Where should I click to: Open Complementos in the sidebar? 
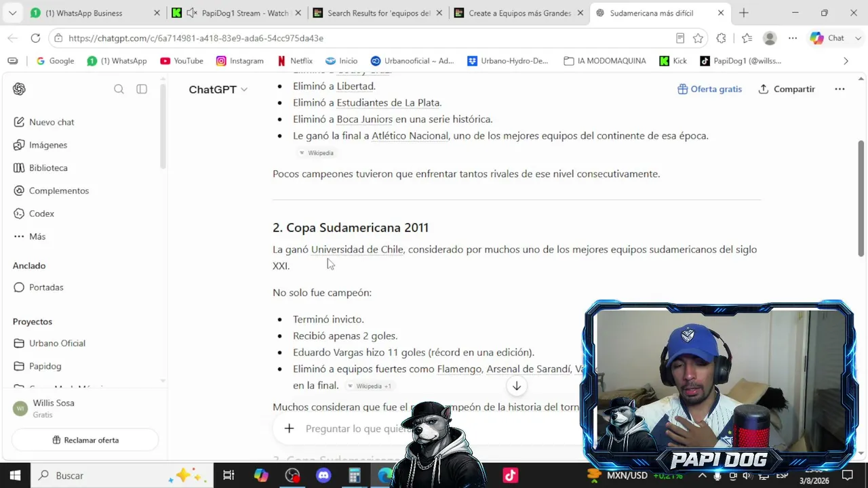click(x=51, y=190)
